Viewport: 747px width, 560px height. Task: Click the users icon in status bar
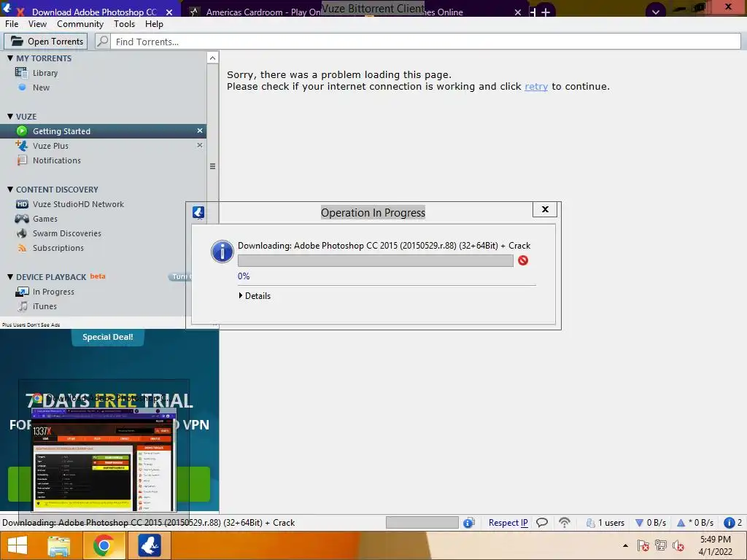[x=590, y=523]
